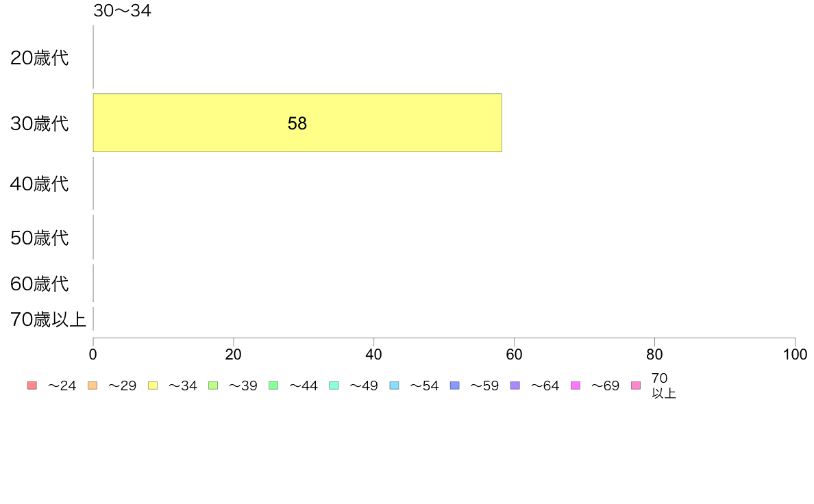Image resolution: width=814 pixels, height=504 pixels.
Task: Click the 30〜34 title text
Action: [x=122, y=10]
